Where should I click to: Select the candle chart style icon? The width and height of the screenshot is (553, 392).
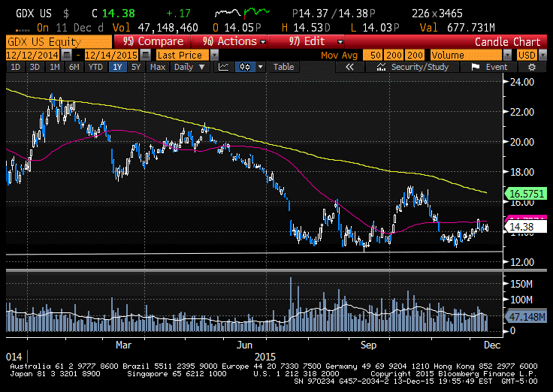(x=245, y=67)
